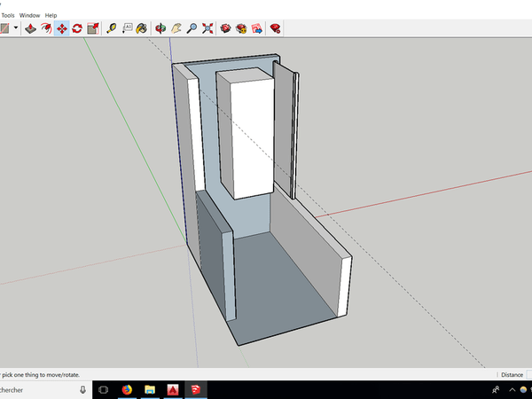This screenshot has width=532, height=399.
Task: Launch Firefox from the taskbar
Action: tap(127, 390)
